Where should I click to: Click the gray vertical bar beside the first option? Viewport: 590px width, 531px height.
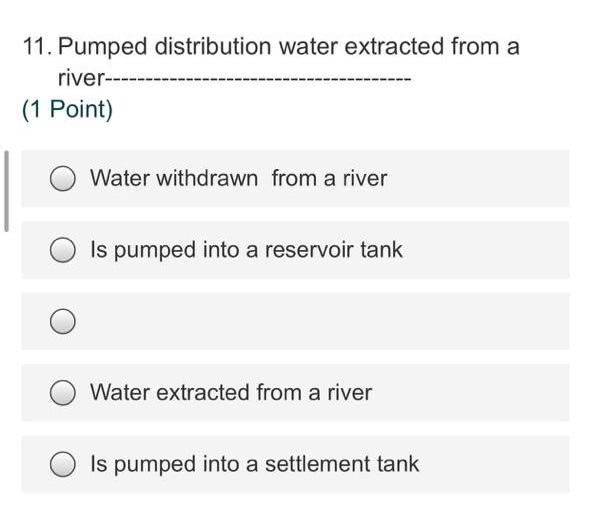[x=6, y=191]
